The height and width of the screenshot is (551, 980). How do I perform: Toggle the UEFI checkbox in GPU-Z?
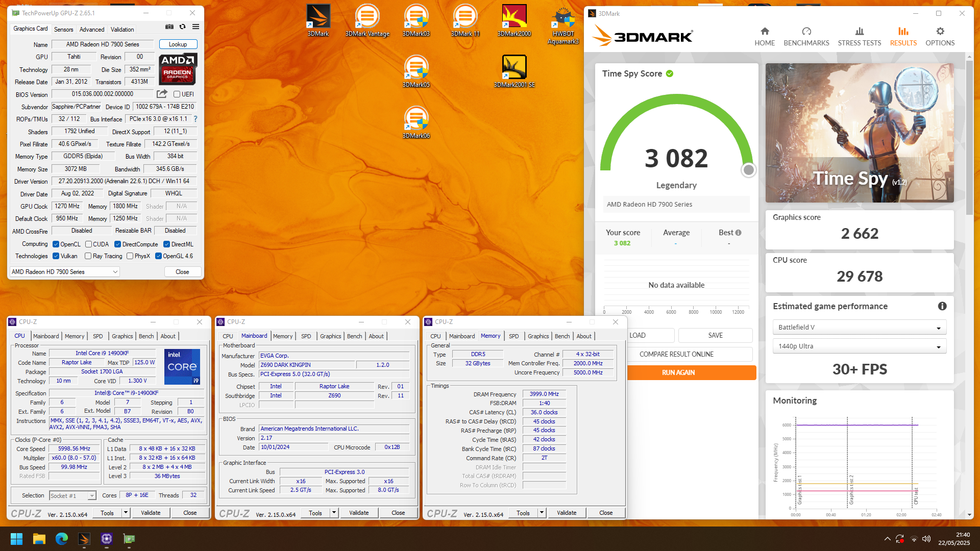[x=177, y=94]
